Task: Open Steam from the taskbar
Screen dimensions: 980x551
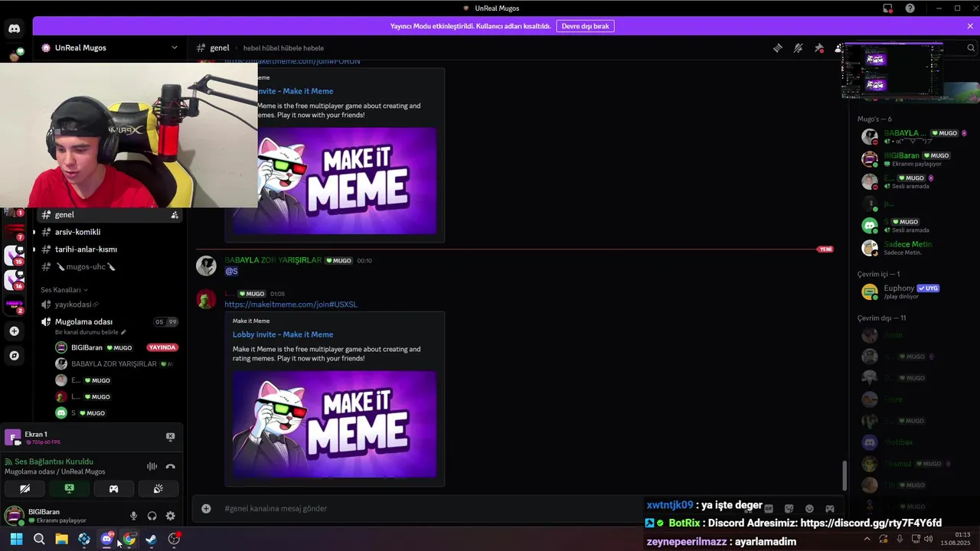Action: (152, 539)
